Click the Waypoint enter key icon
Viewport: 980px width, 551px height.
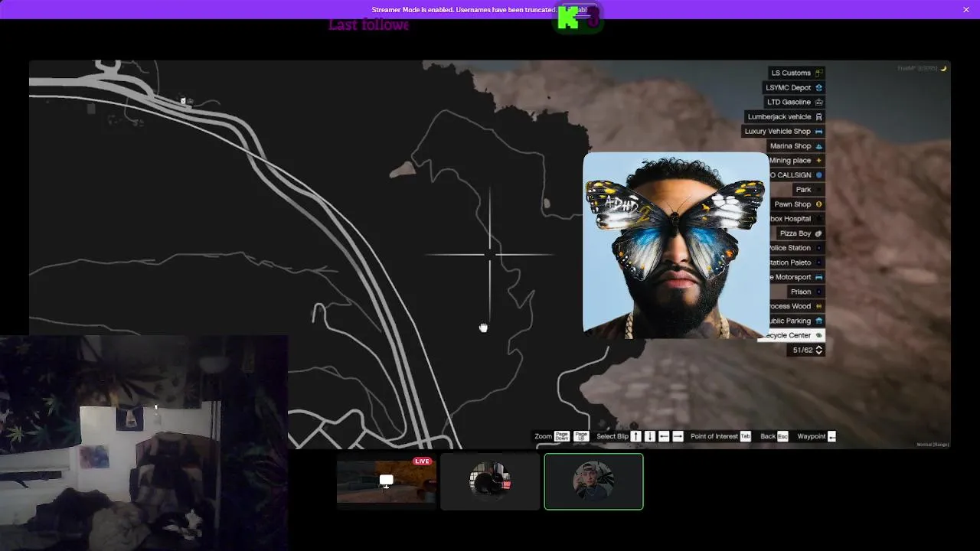(x=831, y=436)
